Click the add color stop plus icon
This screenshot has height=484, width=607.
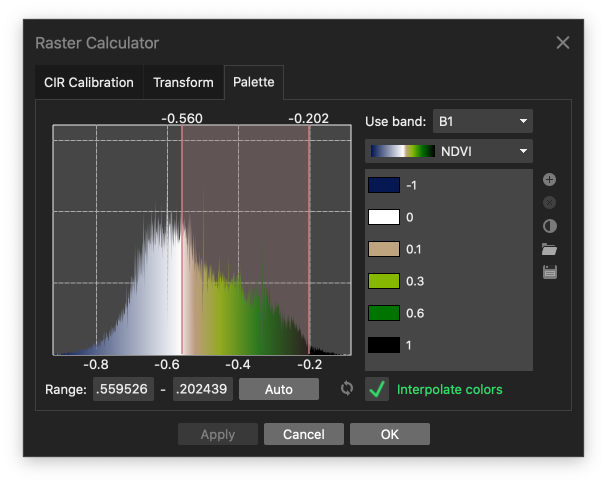click(x=549, y=180)
